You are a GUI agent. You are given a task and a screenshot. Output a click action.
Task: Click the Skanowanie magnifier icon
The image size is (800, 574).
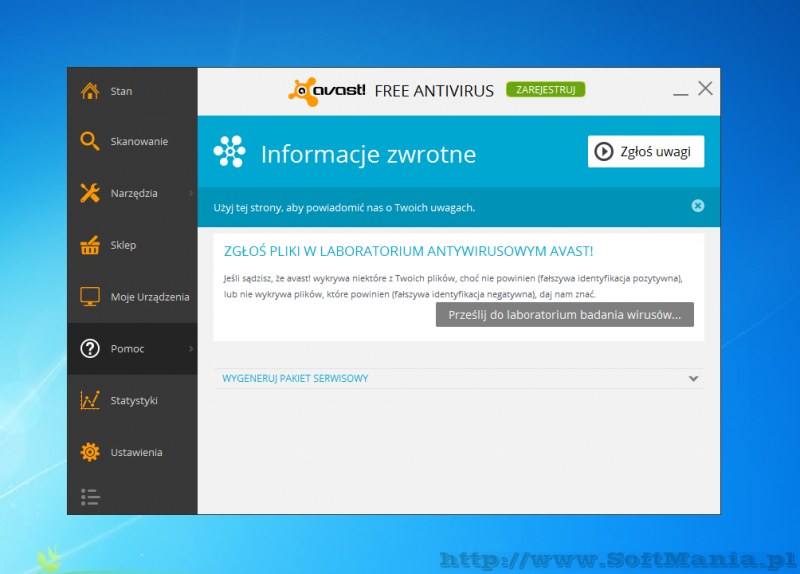click(89, 141)
